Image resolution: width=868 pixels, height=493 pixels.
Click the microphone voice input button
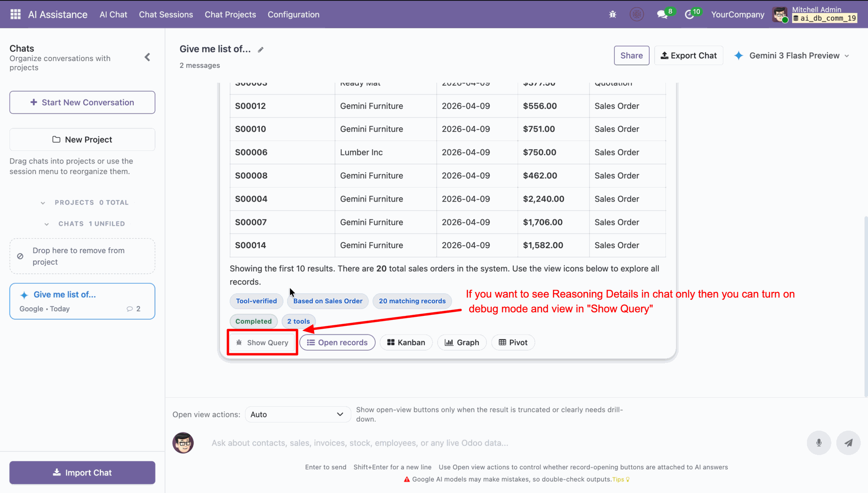coord(819,443)
